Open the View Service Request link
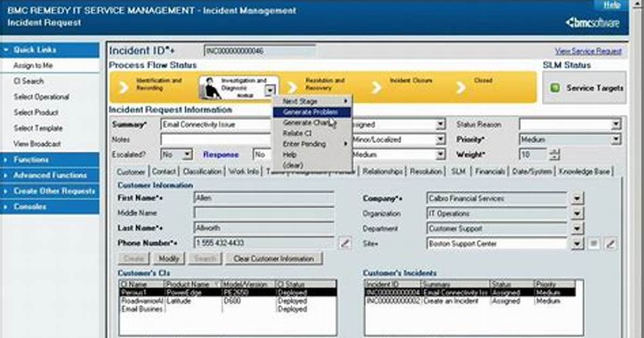 pos(588,51)
